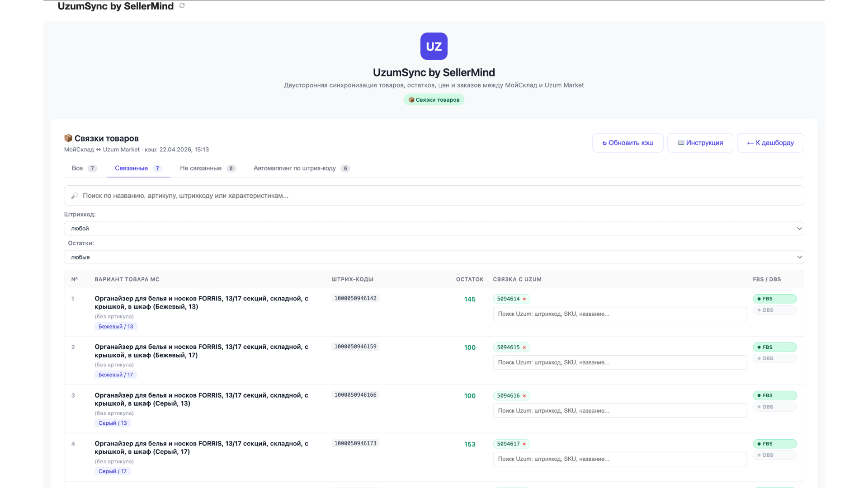
Task: Click the refresh icon beside UzumSync title
Action: point(182,6)
